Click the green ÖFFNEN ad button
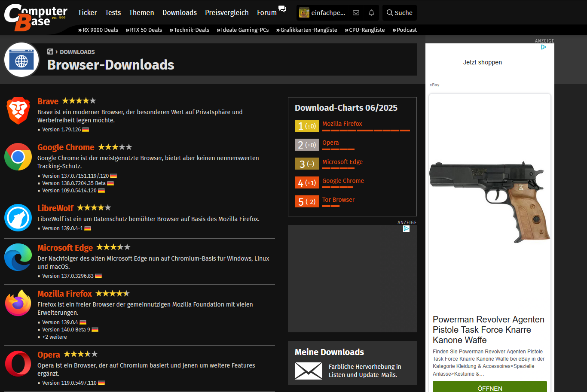This screenshot has height=392, width=587. pyautogui.click(x=490, y=387)
